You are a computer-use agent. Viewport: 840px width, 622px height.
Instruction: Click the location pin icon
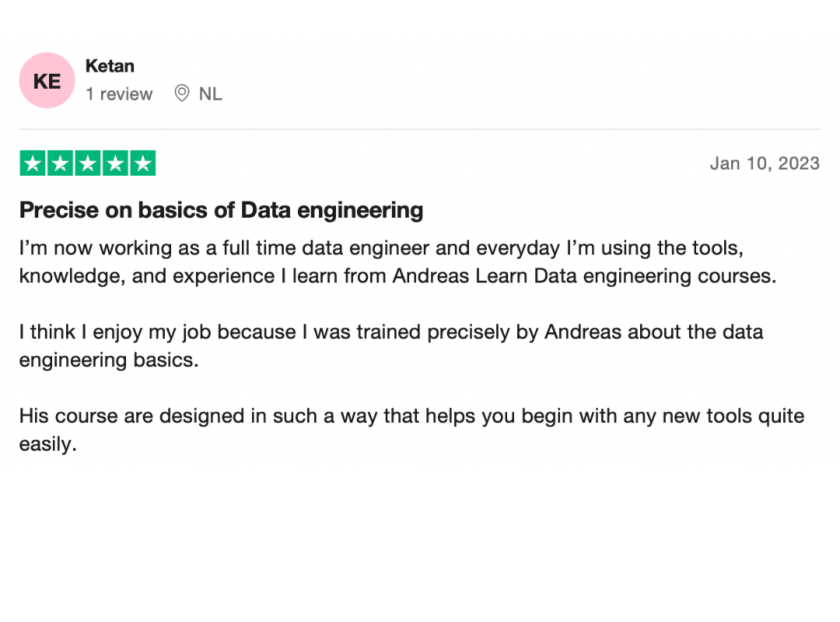(182, 93)
